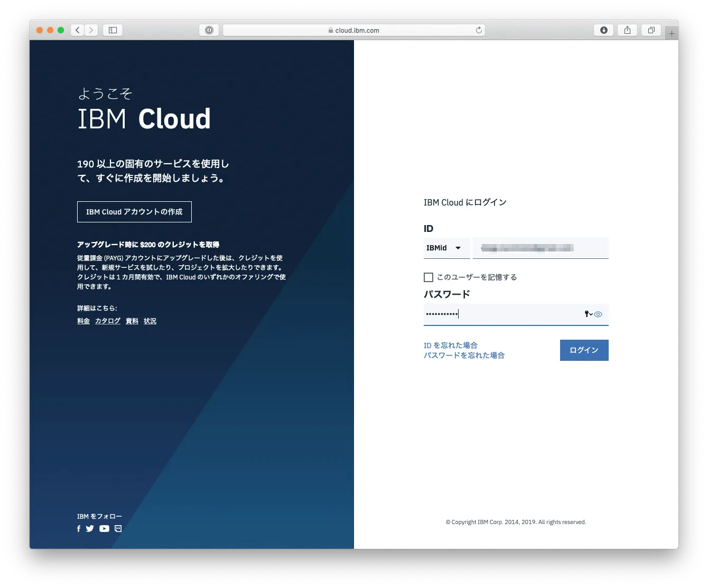708x588 pixels.
Task: Open IBM Cloud アカウントの作成 button
Action: 134,212
